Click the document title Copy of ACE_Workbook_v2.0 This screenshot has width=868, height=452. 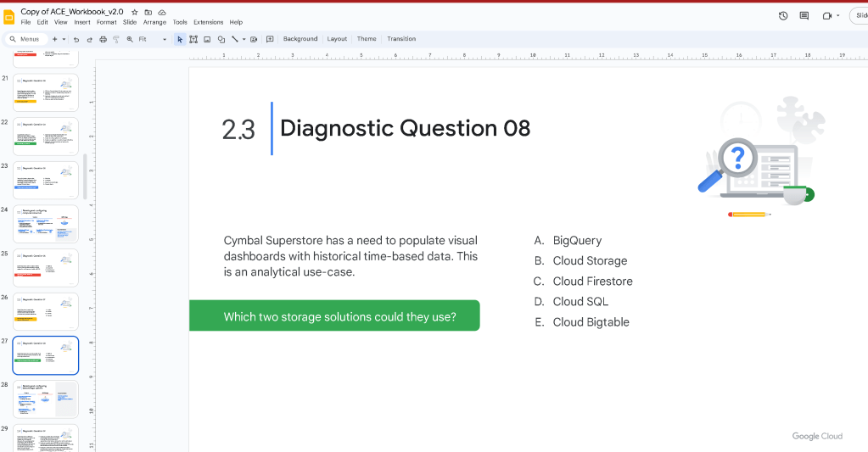click(72, 12)
